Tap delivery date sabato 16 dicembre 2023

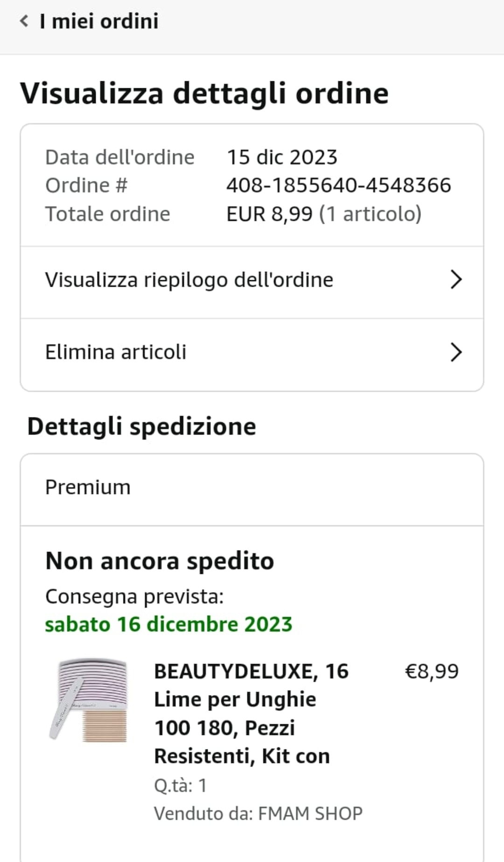click(x=168, y=624)
